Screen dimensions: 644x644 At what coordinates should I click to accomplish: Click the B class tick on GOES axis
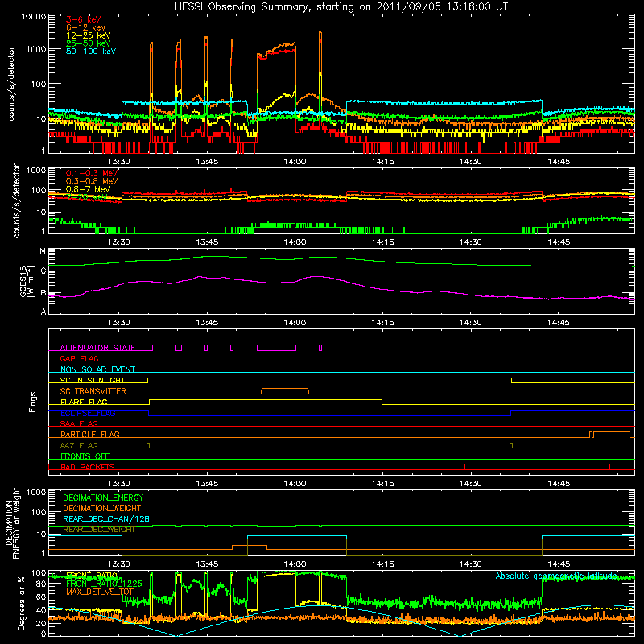(x=43, y=293)
